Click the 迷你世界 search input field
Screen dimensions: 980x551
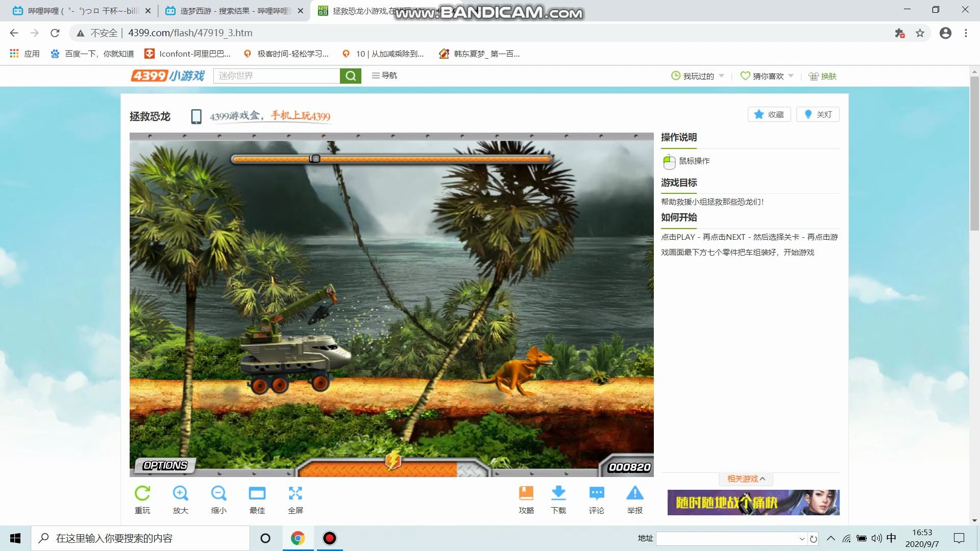(x=277, y=76)
